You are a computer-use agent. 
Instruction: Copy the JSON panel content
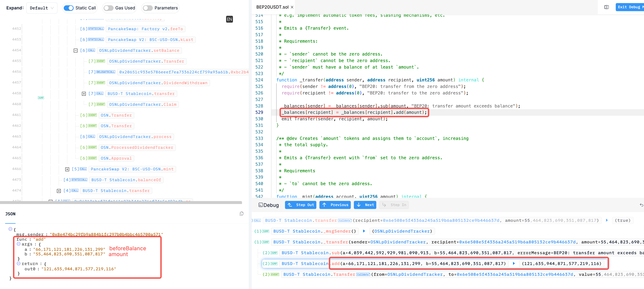click(x=241, y=213)
